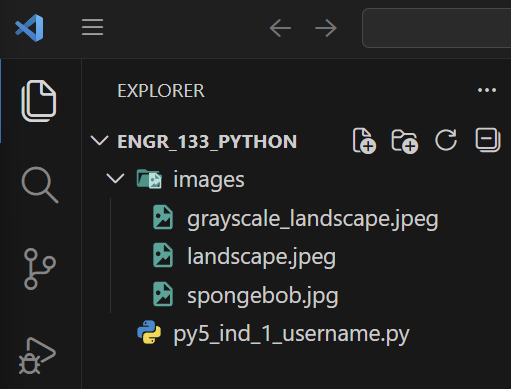Open the hamburger application menu
This screenshot has height=389, width=511.
pyautogui.click(x=92, y=27)
